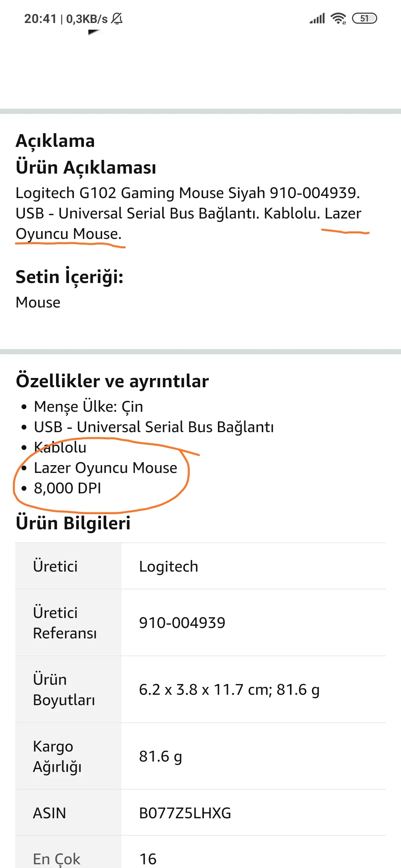Tap the 0,3KB/s network speed indicator
The image size is (401, 868).
pyautogui.click(x=87, y=19)
